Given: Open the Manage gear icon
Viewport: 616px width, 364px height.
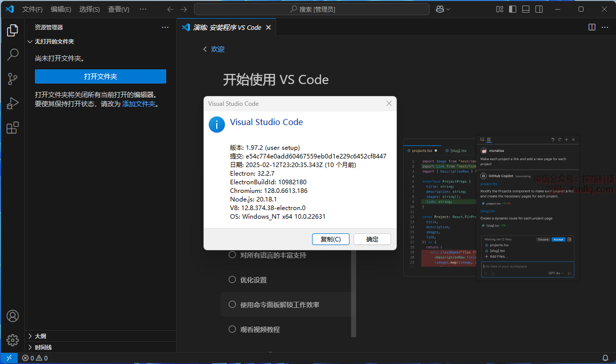Looking at the screenshot, I should coord(13,340).
